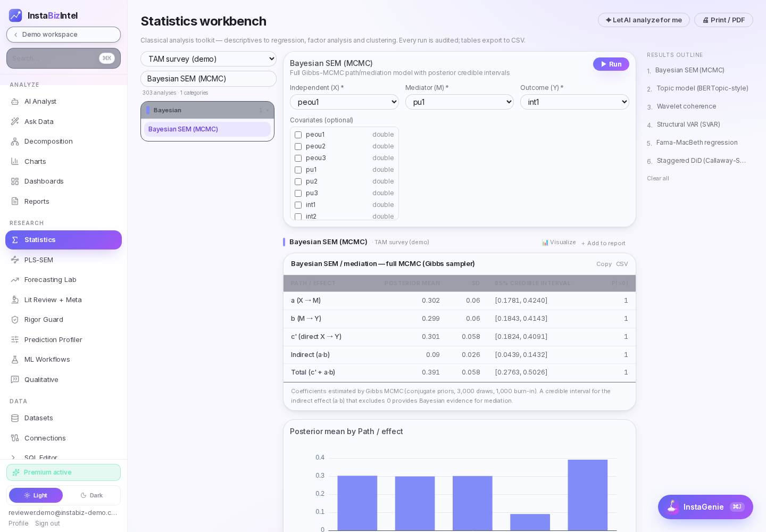Screen dimensions: 766x532
Task: Click Print / PDF button
Action: (x=723, y=20)
